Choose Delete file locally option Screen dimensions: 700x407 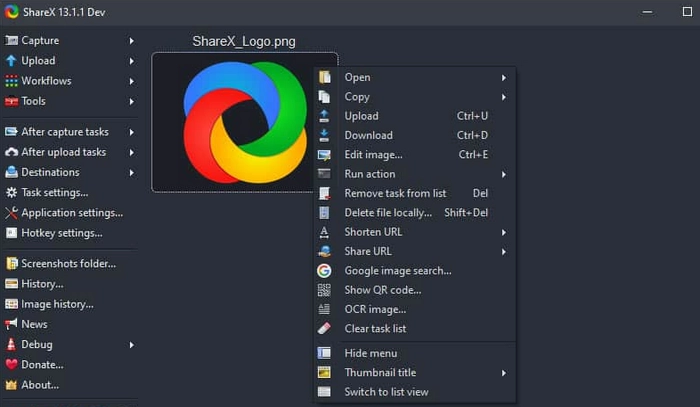point(415,213)
